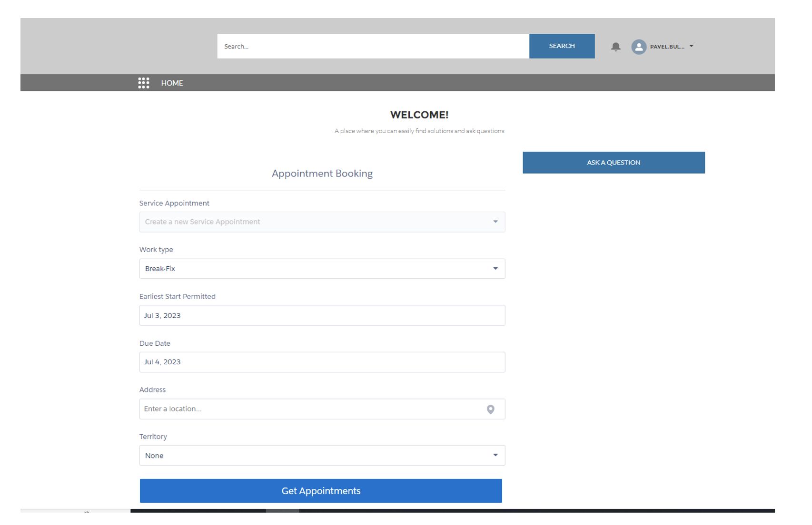The image size is (812, 525).
Task: Click the Address location input
Action: tap(309, 409)
